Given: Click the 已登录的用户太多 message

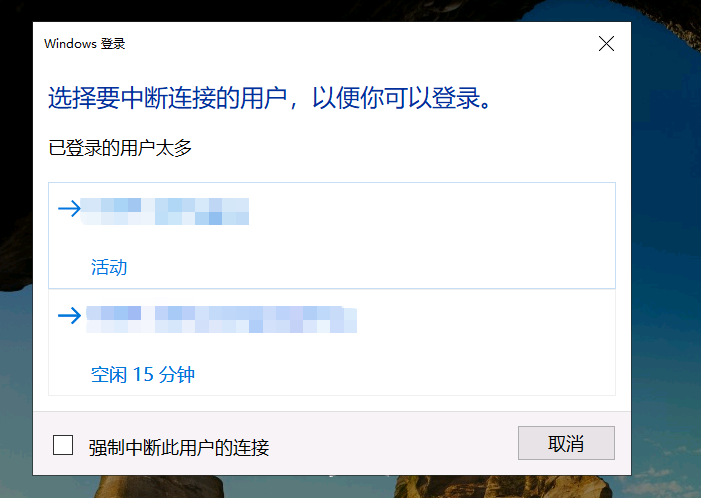Looking at the screenshot, I should [x=120, y=148].
